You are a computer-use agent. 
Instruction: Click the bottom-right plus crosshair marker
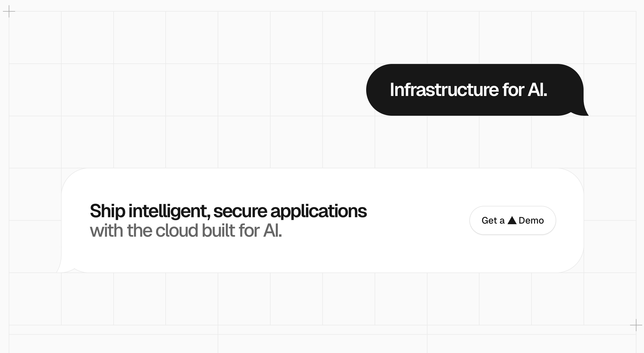(x=636, y=325)
